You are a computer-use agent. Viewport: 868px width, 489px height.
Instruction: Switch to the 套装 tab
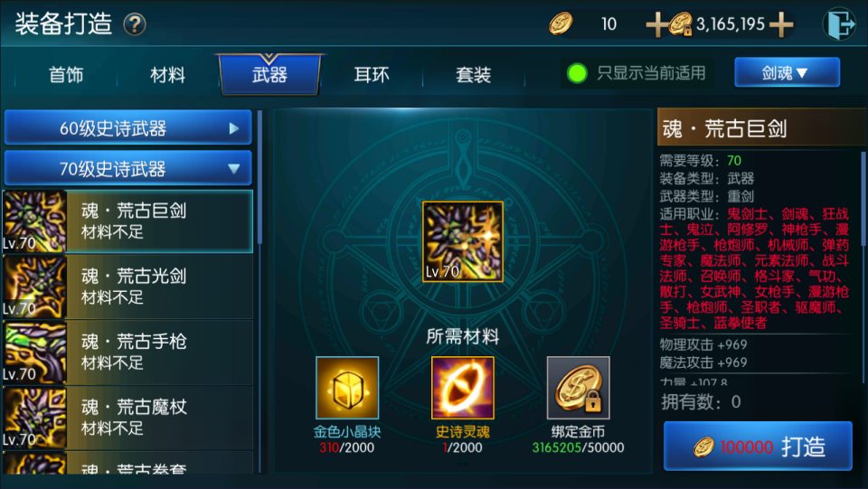point(473,75)
